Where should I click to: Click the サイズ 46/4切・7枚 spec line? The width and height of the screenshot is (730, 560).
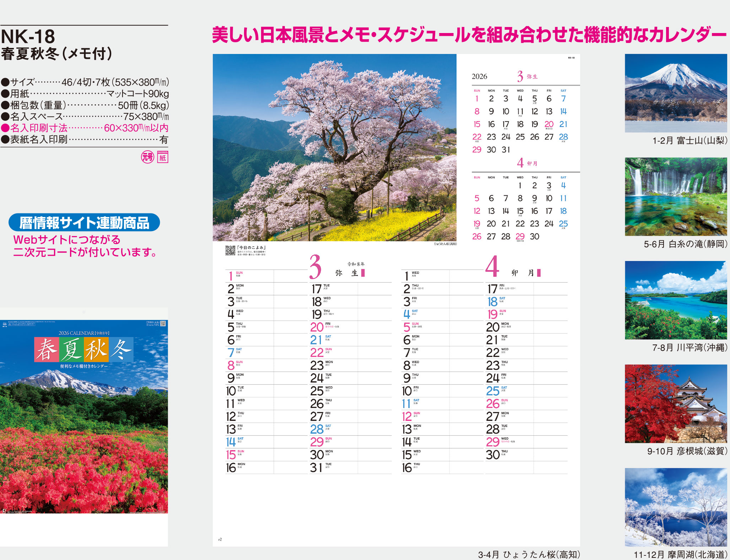click(x=85, y=82)
